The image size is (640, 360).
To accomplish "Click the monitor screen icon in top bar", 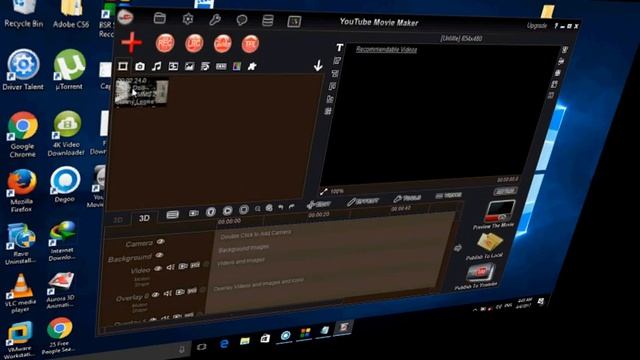I will tap(294, 21).
